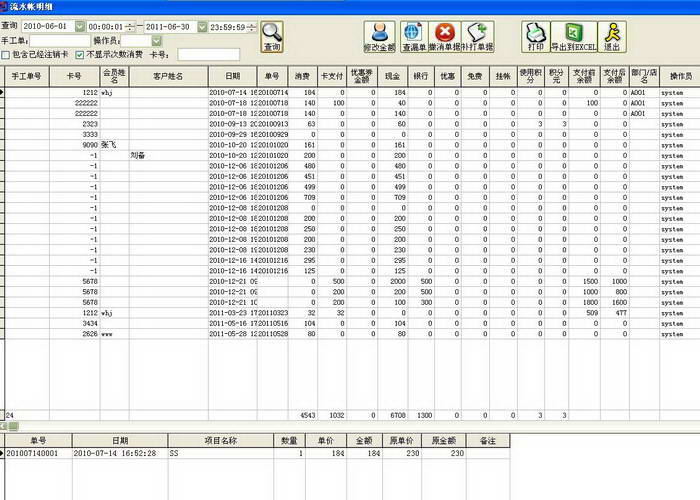Click the 修改金额 toolbar icon
Viewport: 700px width, 500px height.
(379, 37)
